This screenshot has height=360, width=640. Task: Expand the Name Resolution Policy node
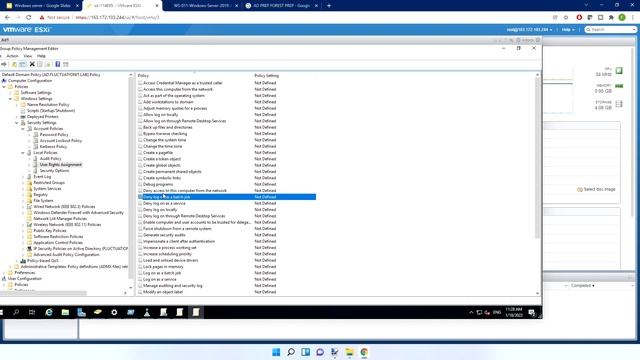pyautogui.click(x=17, y=105)
